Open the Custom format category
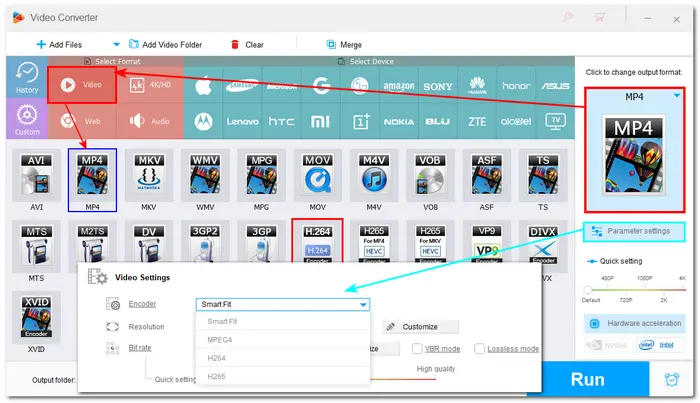 click(27, 119)
